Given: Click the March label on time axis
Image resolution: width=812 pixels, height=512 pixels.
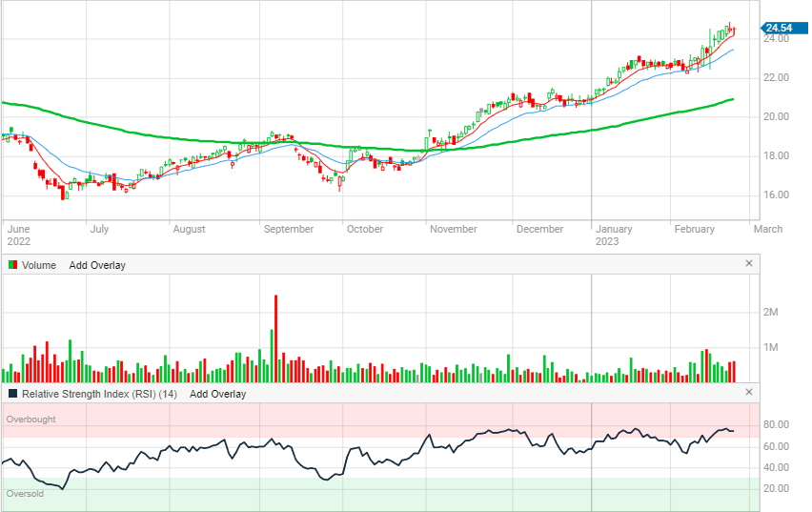Looking at the screenshot, I should coord(768,229).
